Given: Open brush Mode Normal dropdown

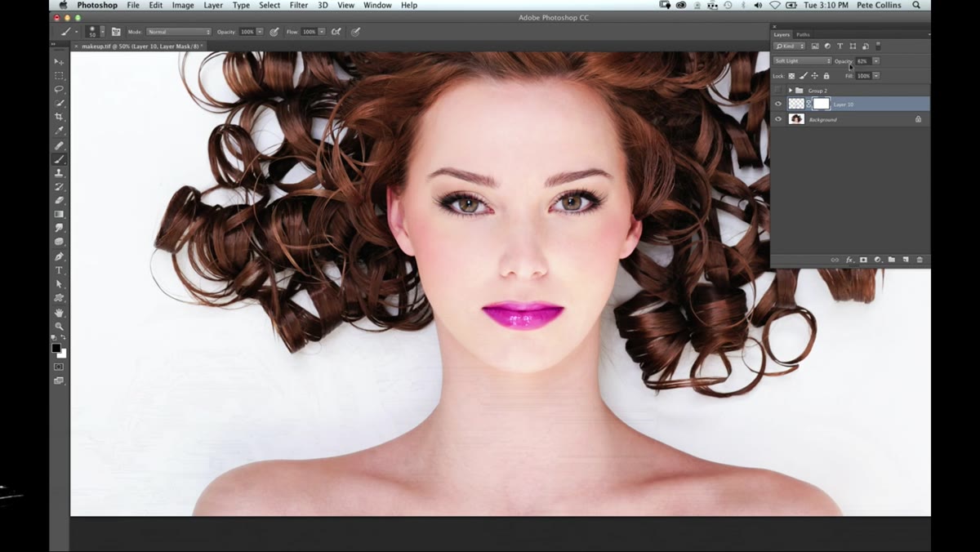Looking at the screenshot, I should click(179, 32).
